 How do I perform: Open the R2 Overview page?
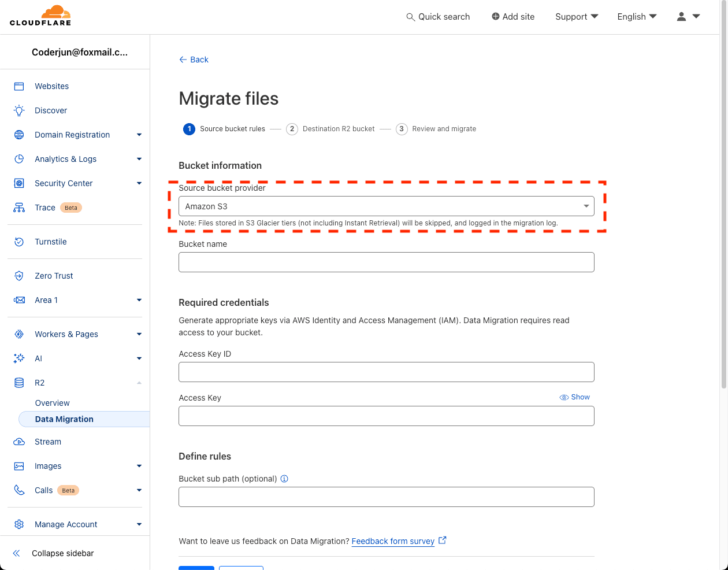(53, 403)
